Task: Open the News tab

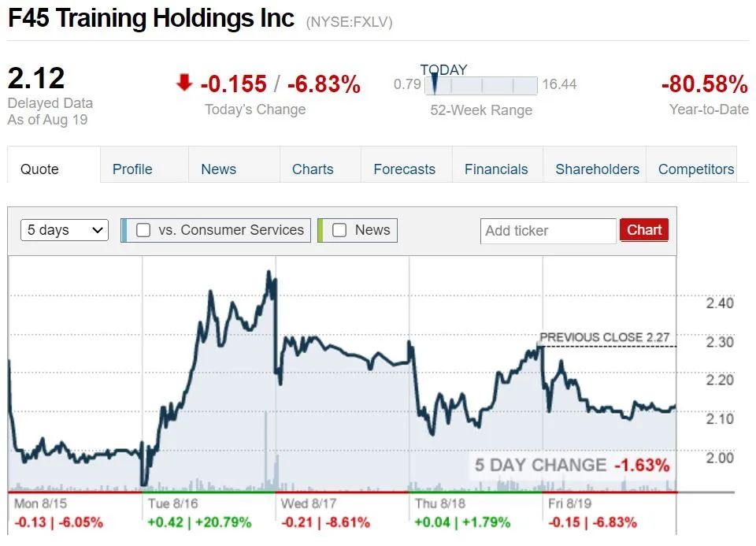Action: click(x=218, y=169)
